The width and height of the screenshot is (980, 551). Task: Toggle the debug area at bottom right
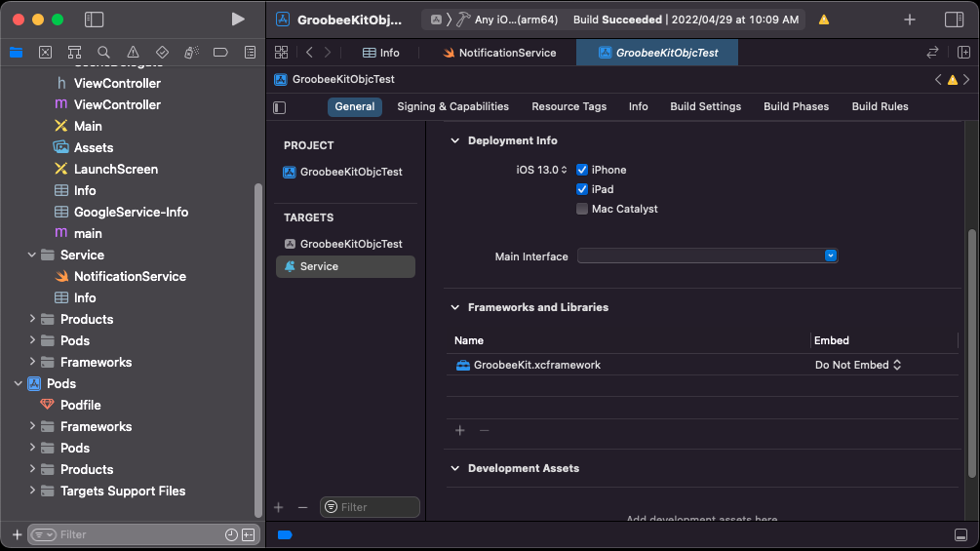[x=960, y=534]
